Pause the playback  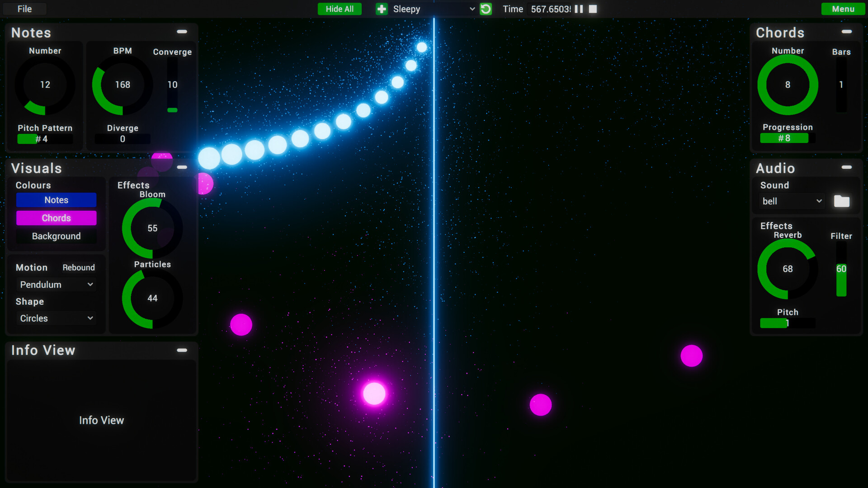579,9
